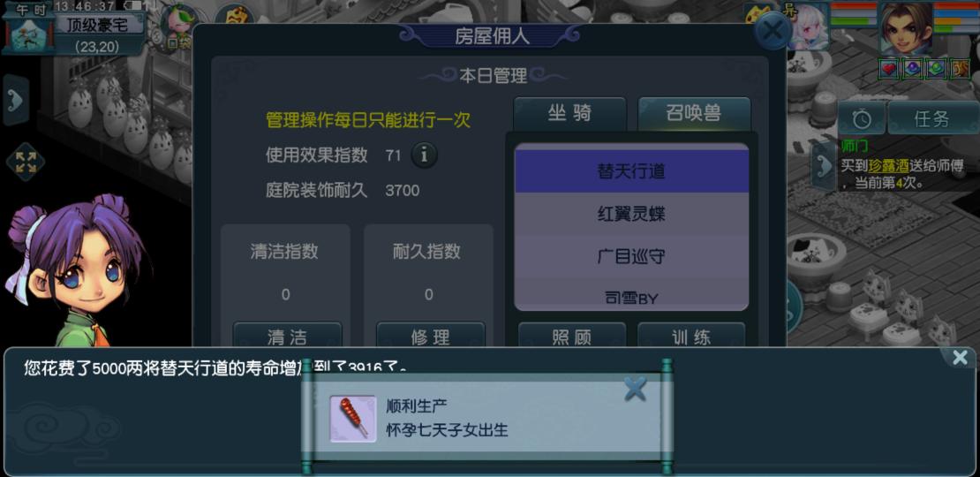The height and width of the screenshot is (477, 980).
Task: Choose 红翼灵蝶 in the summon list
Action: pyautogui.click(x=631, y=214)
